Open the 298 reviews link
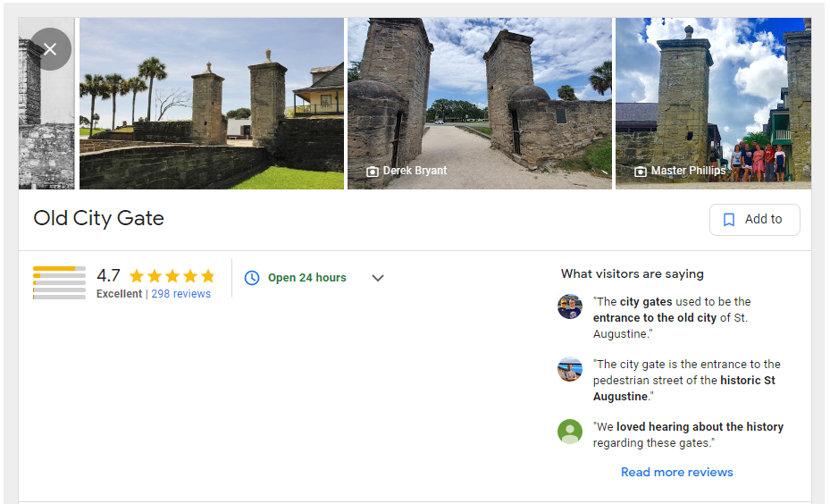830x504 pixels. click(x=181, y=294)
